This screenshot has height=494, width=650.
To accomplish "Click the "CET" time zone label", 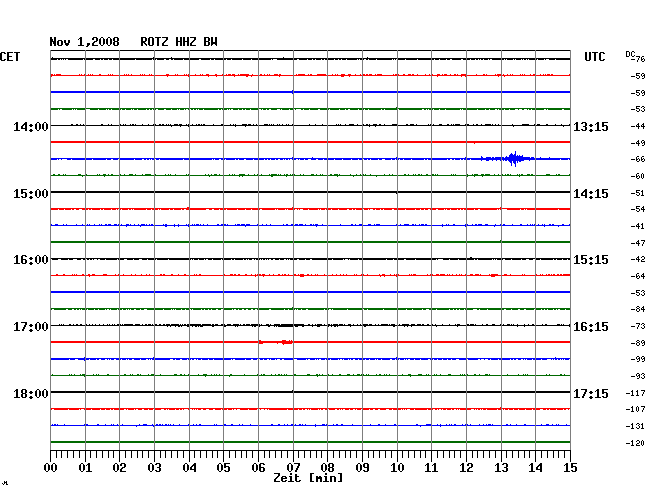I will (10, 57).
